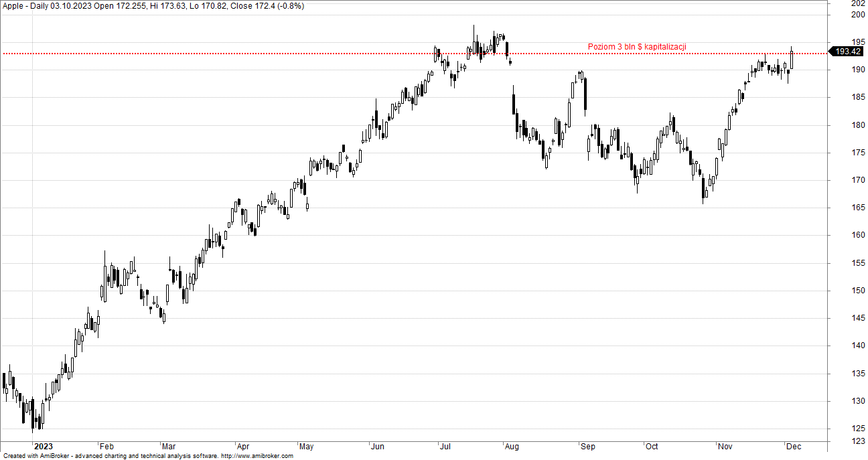
Task: Click the 155 price axis label
Action: [857, 263]
